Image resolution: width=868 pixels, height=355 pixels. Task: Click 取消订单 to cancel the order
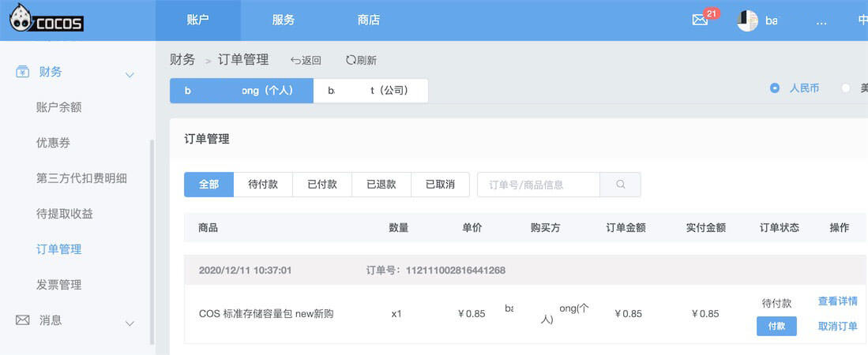point(837,327)
